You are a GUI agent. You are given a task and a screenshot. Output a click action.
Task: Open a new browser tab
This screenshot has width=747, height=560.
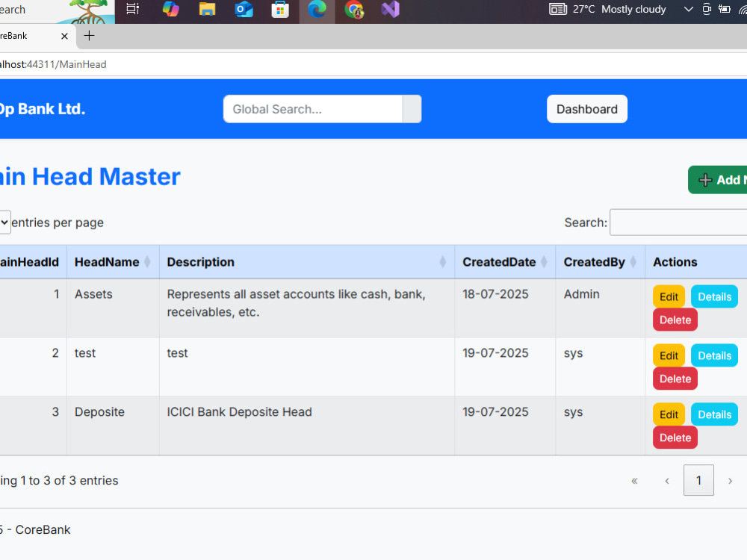point(89,36)
